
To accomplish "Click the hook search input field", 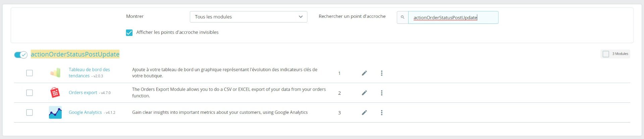I will pos(453,17).
